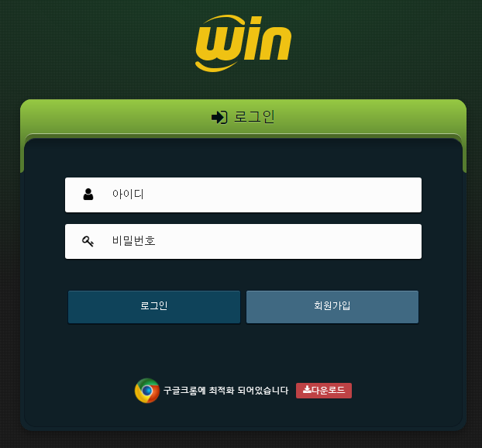
Task: Submit with the dark blue 로그인 button
Action: coord(154,307)
